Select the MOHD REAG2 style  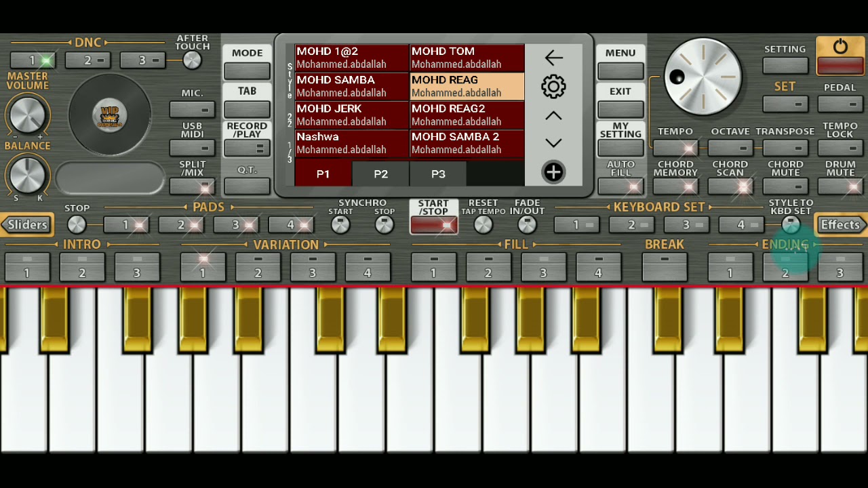point(467,115)
